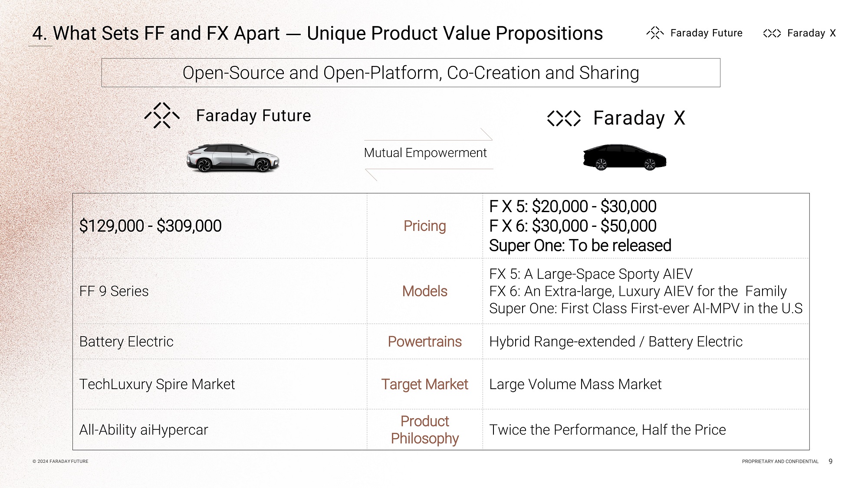Viewport: 868px width, 488px height.
Task: Click the Product Philosophy row label
Action: pyautogui.click(x=424, y=430)
